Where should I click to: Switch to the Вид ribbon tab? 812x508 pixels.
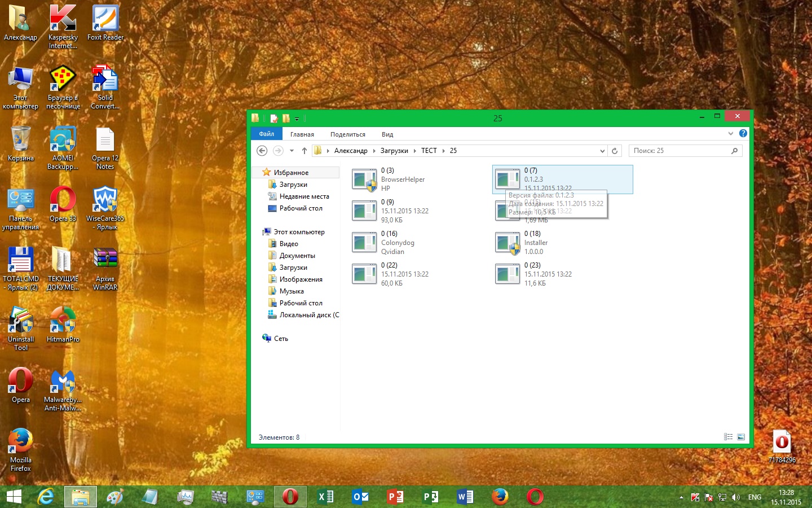387,134
